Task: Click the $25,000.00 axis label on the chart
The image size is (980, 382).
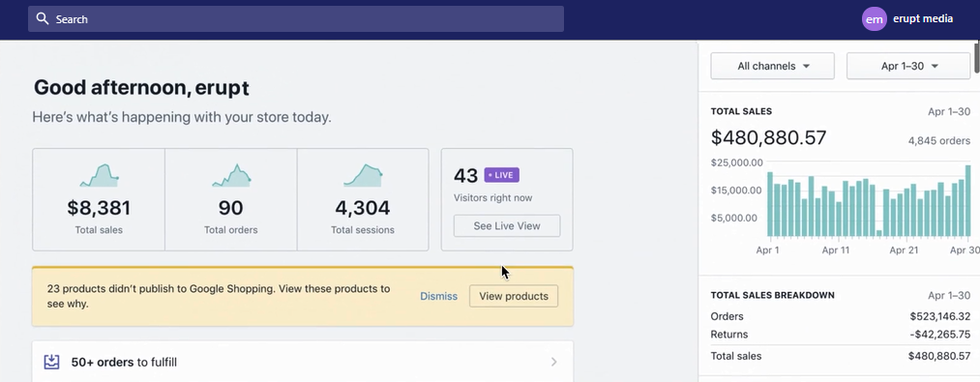Action: click(x=737, y=162)
